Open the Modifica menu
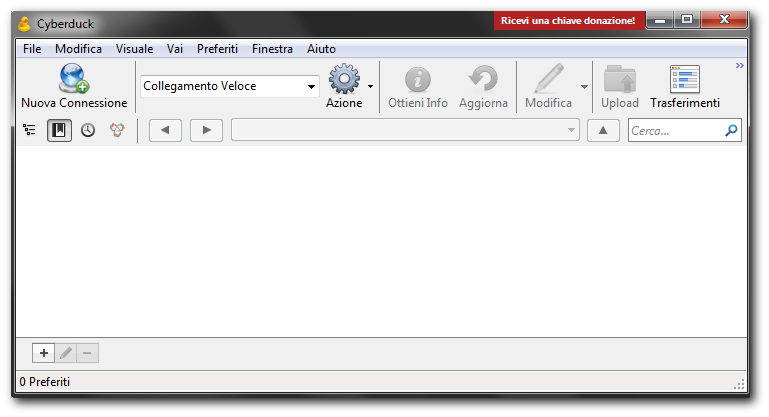The width and height of the screenshot is (769, 417). 78,49
